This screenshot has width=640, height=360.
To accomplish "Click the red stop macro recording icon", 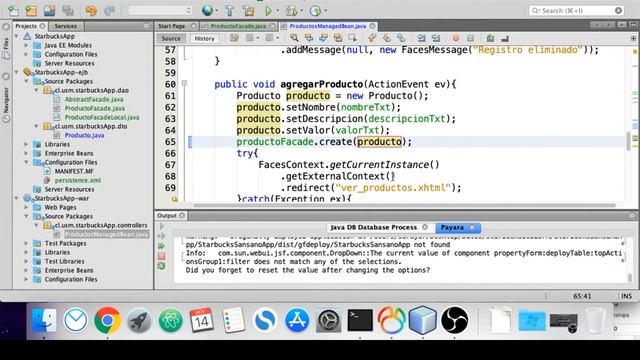I will coord(456,38).
